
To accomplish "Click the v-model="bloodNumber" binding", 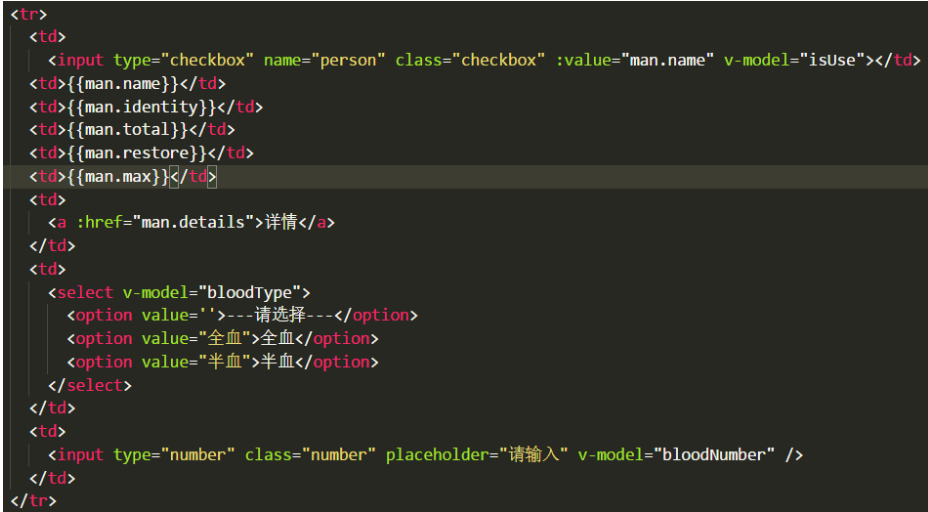I will 676,455.
